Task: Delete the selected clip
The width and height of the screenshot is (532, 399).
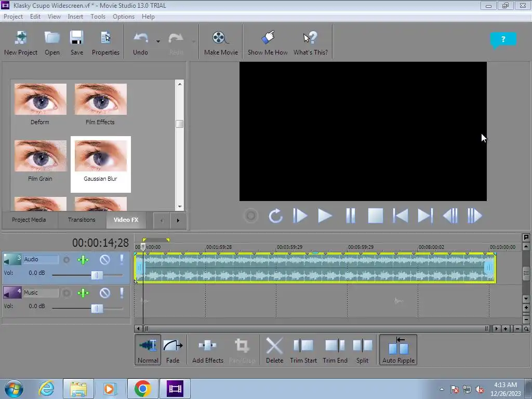Action: (274, 350)
